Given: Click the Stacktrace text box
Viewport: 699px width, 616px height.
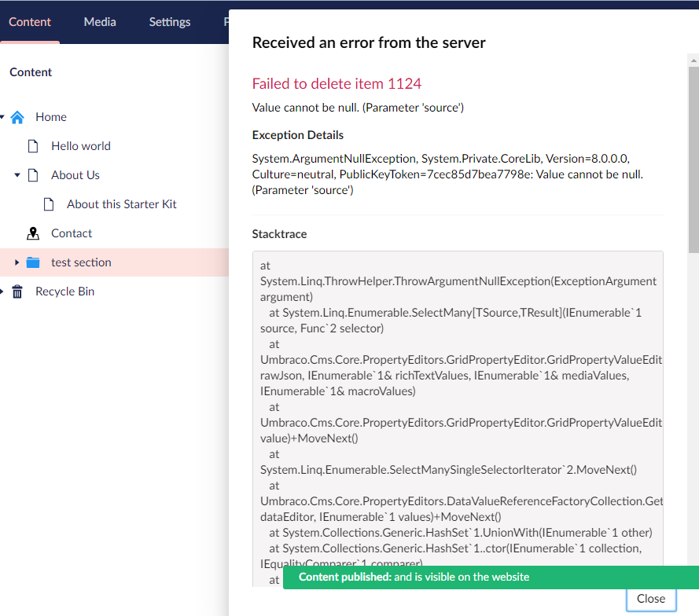Looking at the screenshot, I should coord(458,419).
